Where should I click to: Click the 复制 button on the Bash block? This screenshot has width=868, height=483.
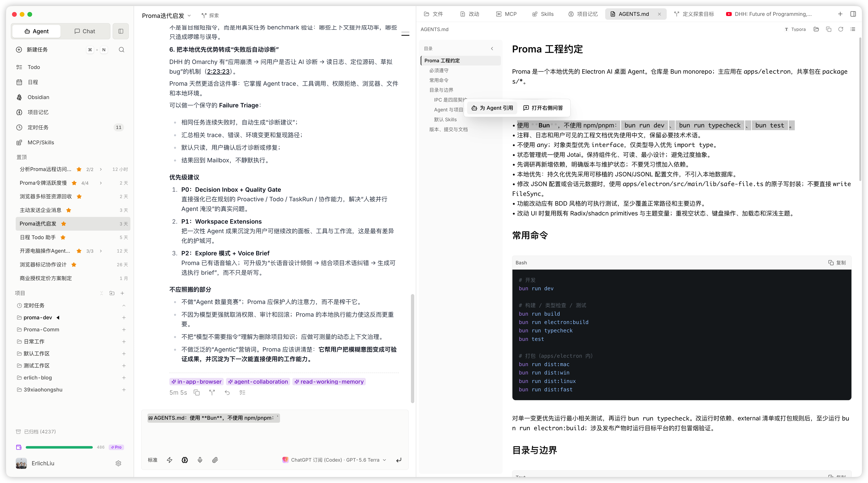[x=837, y=263]
